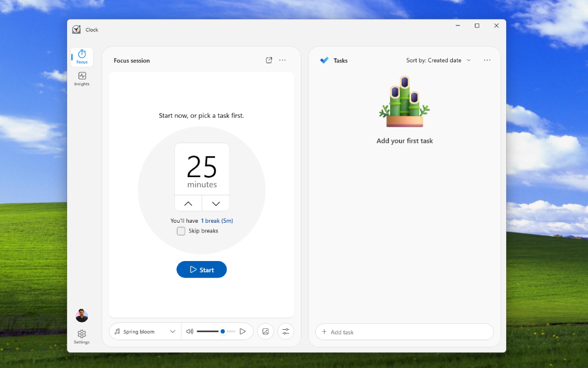588x368 pixels.
Task: Open the Sort by Created date dropdown
Action: click(x=439, y=60)
